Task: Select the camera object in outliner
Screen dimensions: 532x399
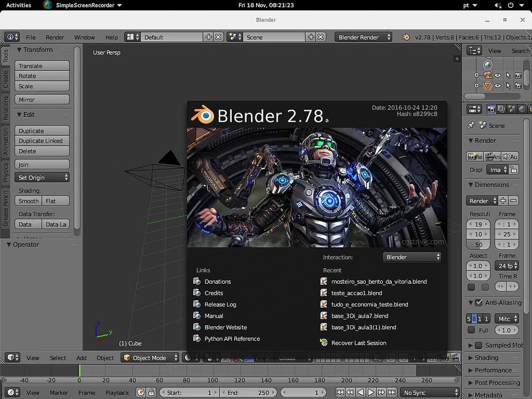Action: (488, 75)
